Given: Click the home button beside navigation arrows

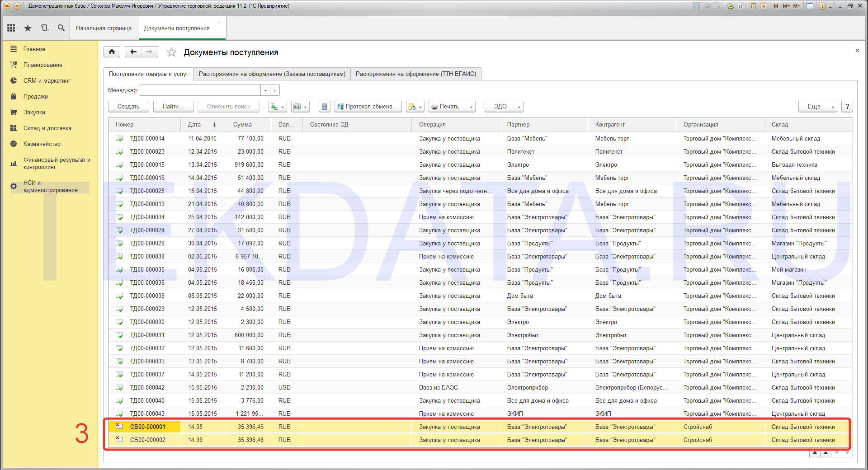Looking at the screenshot, I should [112, 52].
